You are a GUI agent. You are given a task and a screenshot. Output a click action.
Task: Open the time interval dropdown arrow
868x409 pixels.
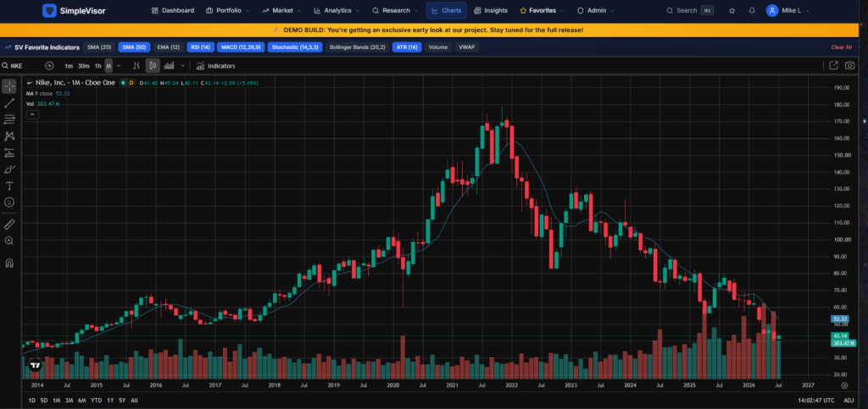119,66
